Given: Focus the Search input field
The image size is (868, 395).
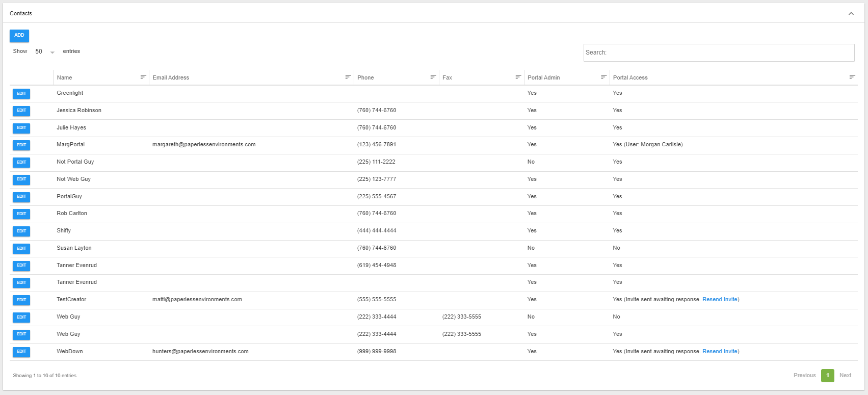Looking at the screenshot, I should (719, 52).
